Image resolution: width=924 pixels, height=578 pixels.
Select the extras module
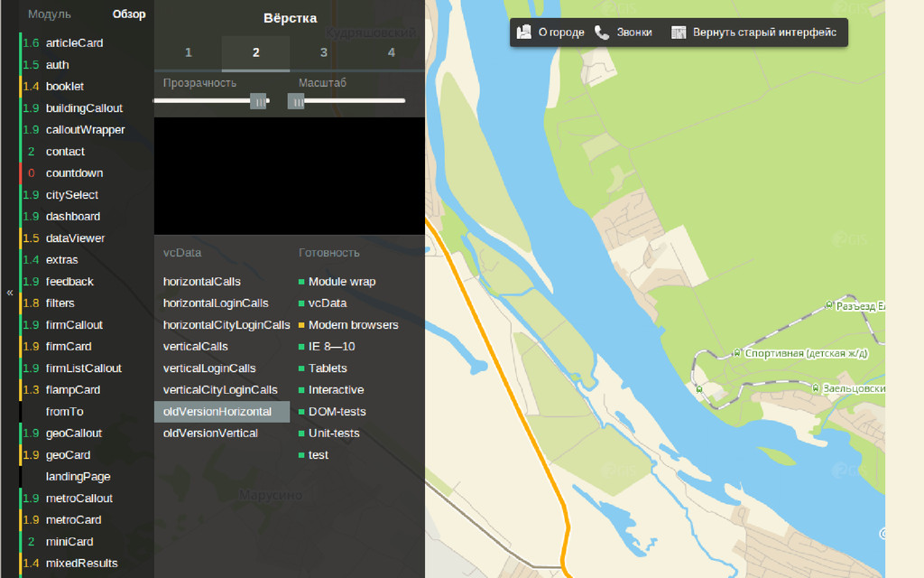(x=62, y=260)
